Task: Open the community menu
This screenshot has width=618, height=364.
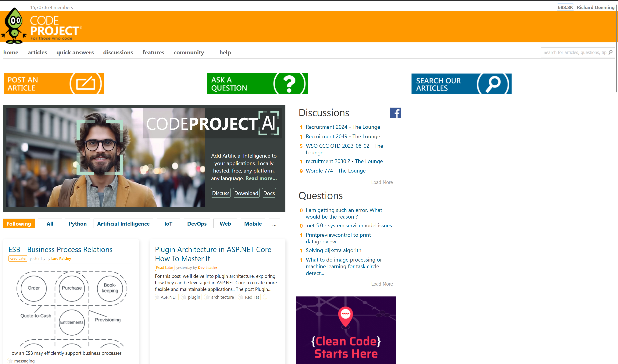Action: tap(189, 52)
